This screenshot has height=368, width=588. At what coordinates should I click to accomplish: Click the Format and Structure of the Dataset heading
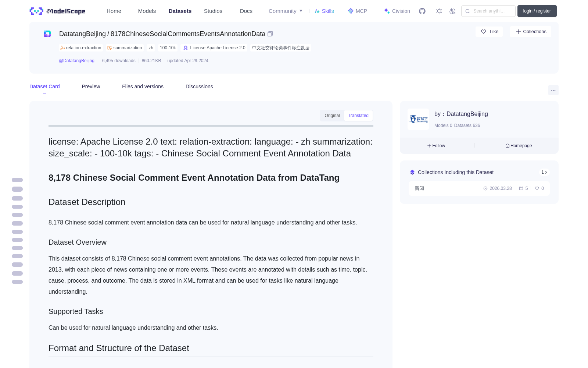[x=119, y=348]
